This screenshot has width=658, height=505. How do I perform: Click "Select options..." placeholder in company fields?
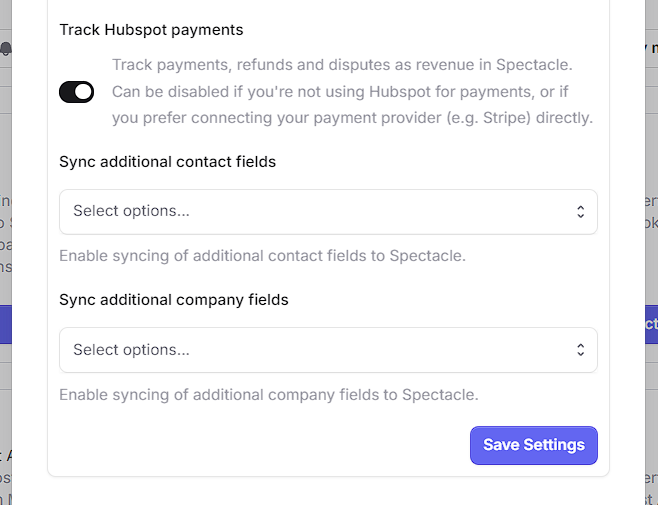point(131,350)
